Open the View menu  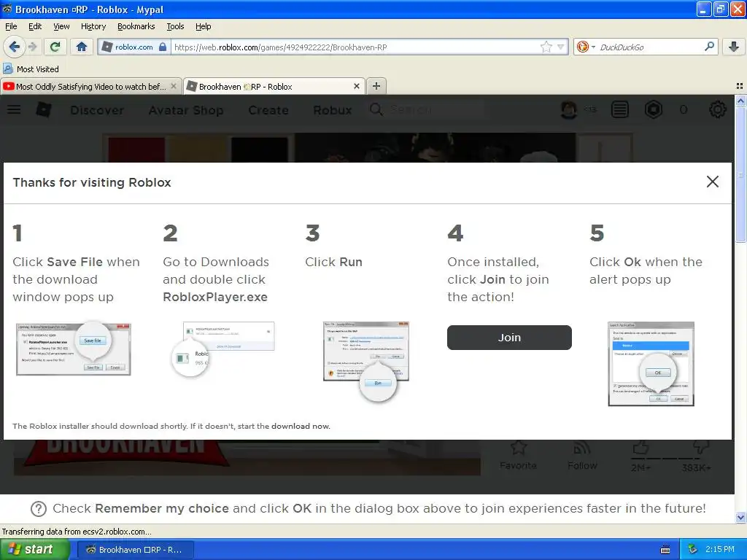61,26
